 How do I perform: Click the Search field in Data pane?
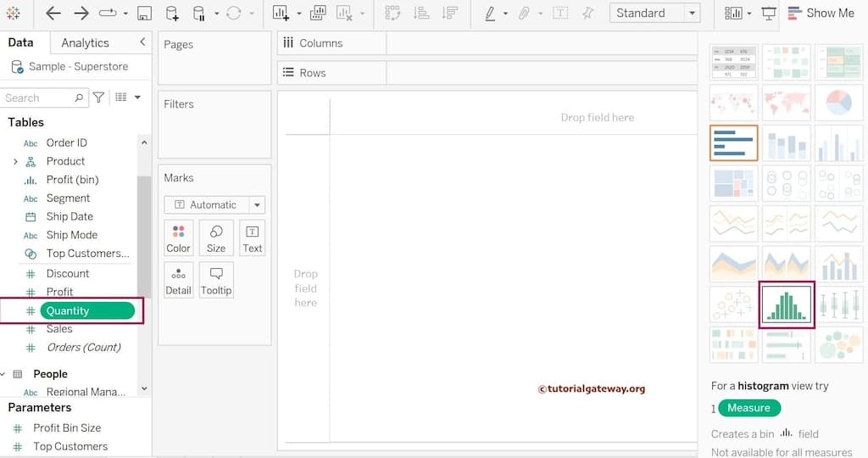[38, 98]
